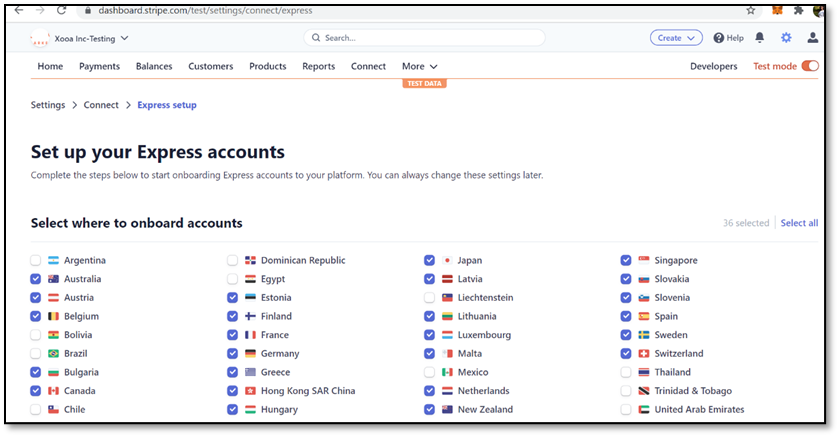Check the Chile checkbox
839x437 pixels.
35,410
